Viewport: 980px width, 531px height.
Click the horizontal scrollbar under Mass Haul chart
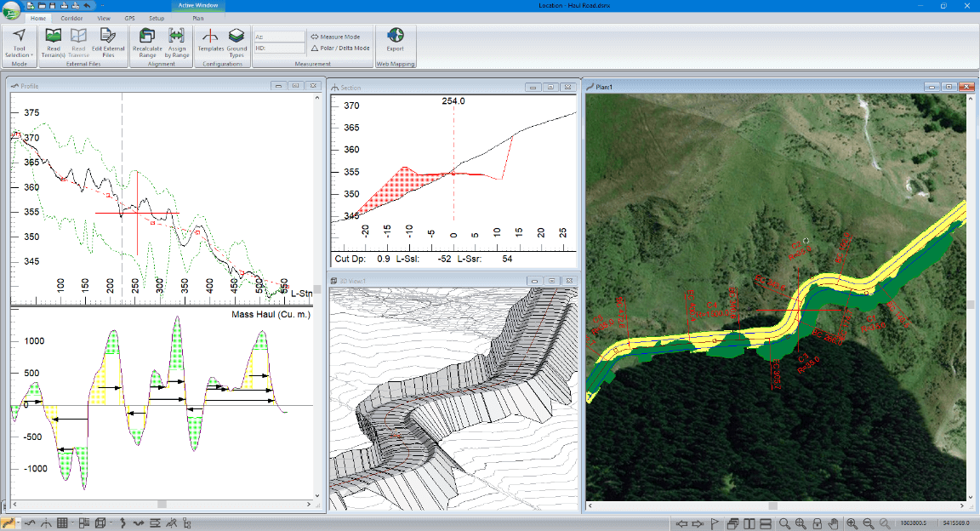162,505
